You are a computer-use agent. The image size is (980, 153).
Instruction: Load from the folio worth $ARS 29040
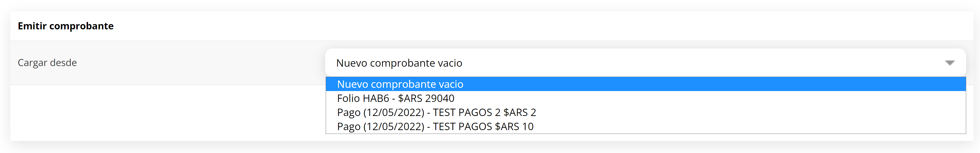tap(395, 98)
